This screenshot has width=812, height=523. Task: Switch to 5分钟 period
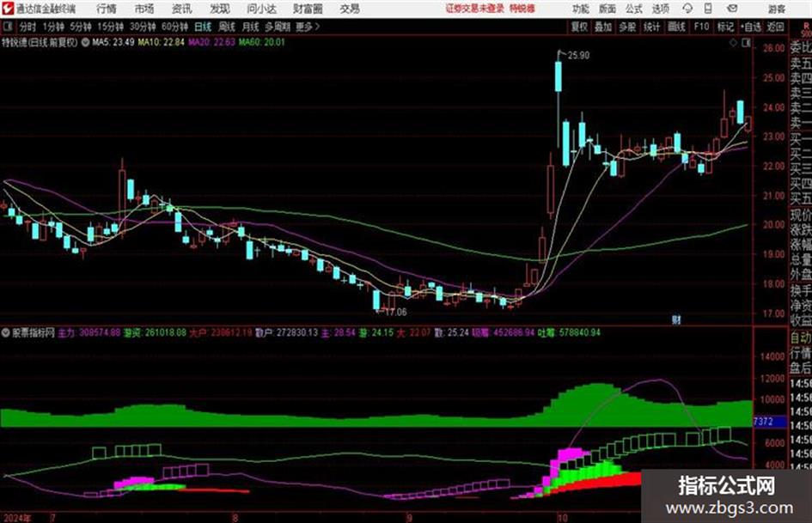pyautogui.click(x=81, y=27)
